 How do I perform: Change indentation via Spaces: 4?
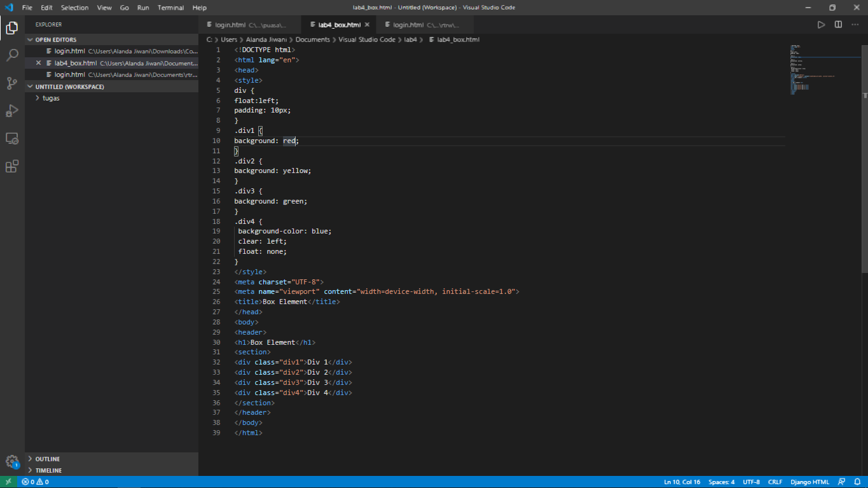coord(722,482)
